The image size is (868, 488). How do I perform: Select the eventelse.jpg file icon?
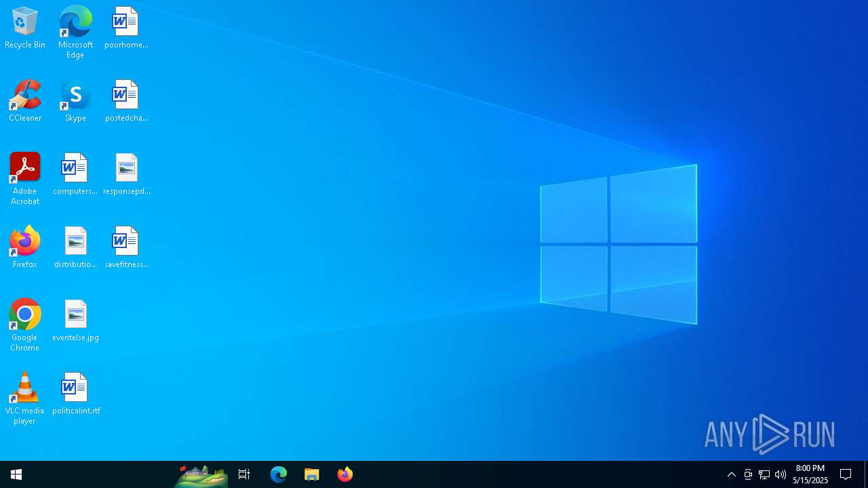pyautogui.click(x=75, y=321)
